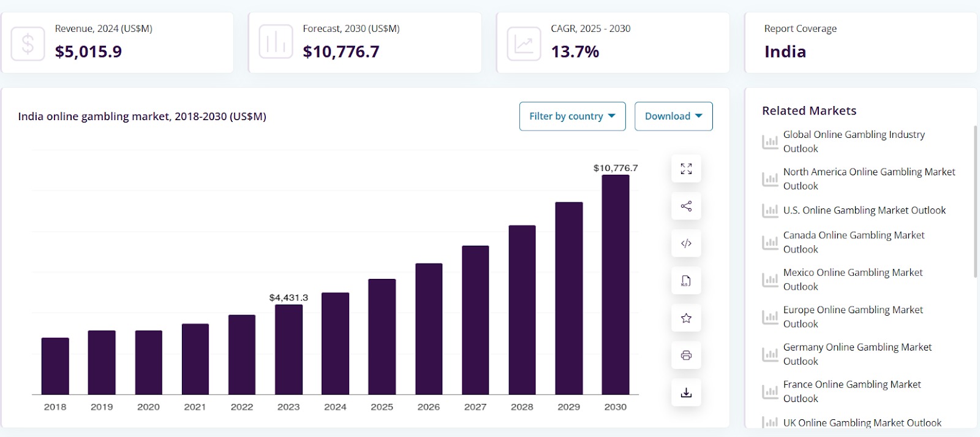Click the India report coverage value
The height and width of the screenshot is (437, 980).
pos(785,51)
